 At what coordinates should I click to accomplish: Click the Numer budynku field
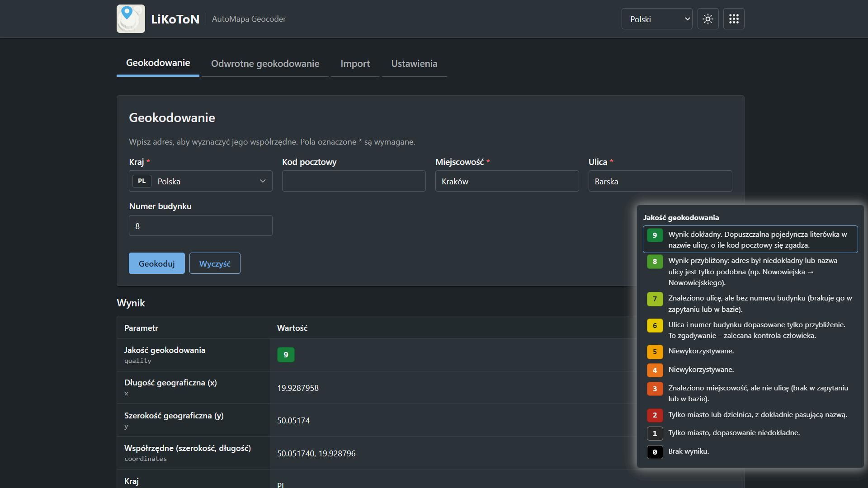pyautogui.click(x=201, y=225)
